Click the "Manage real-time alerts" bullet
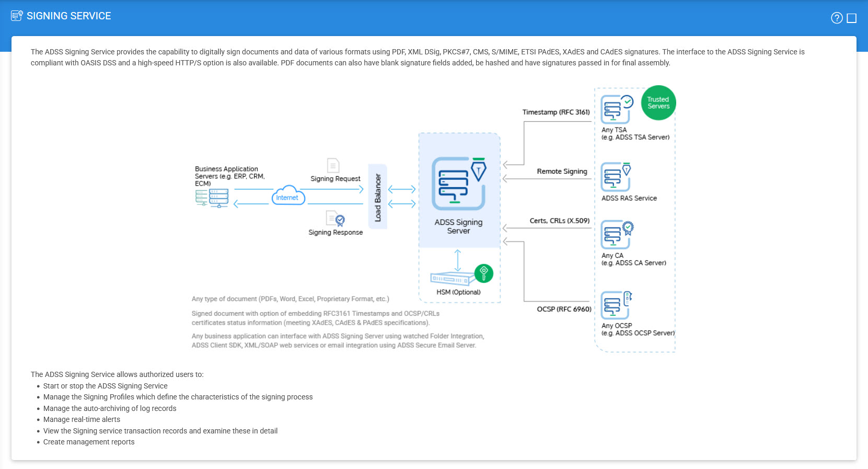This screenshot has width=868, height=469. 82,419
